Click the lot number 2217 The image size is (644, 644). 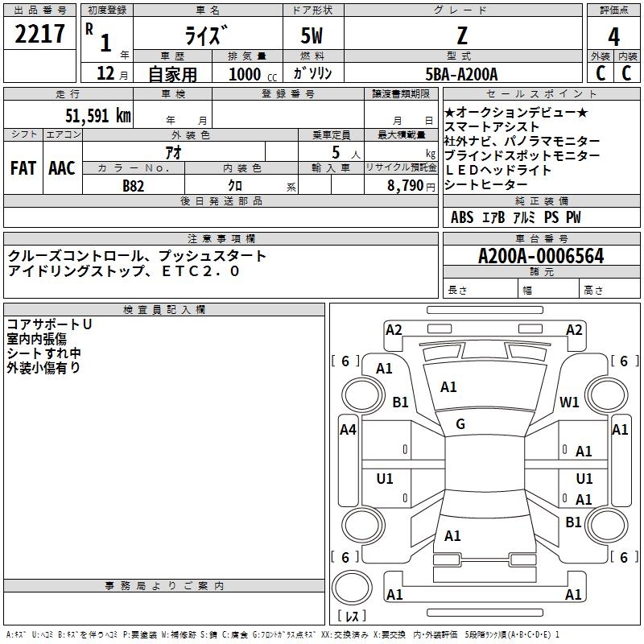tap(39, 34)
